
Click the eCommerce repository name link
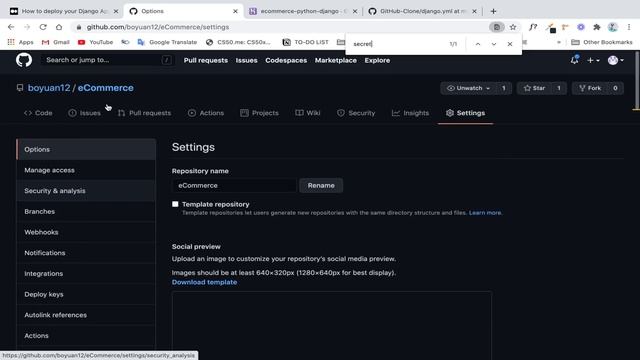[x=106, y=88]
